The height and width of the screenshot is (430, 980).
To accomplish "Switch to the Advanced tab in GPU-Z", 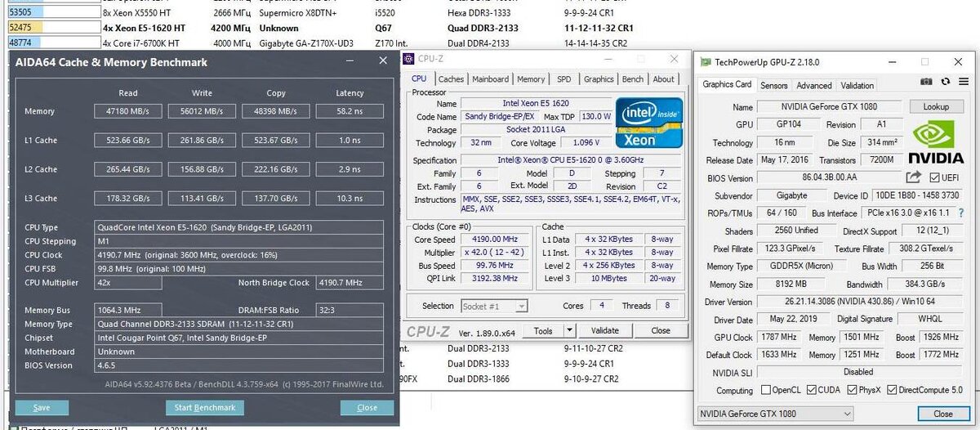I will [814, 85].
